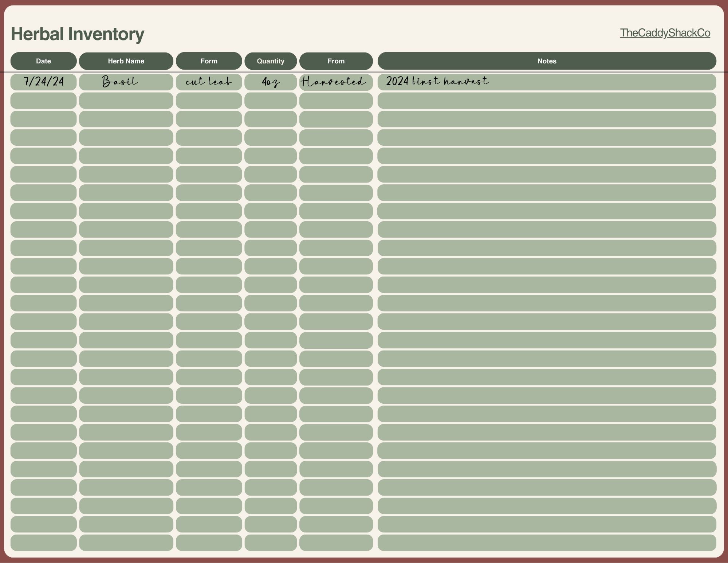Click the cut leaf form entry

coord(209,82)
